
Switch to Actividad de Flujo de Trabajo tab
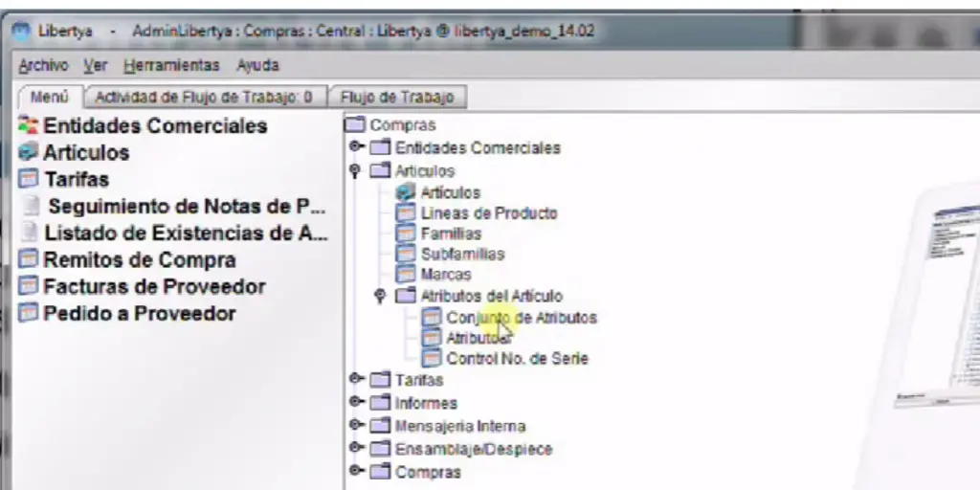click(205, 98)
